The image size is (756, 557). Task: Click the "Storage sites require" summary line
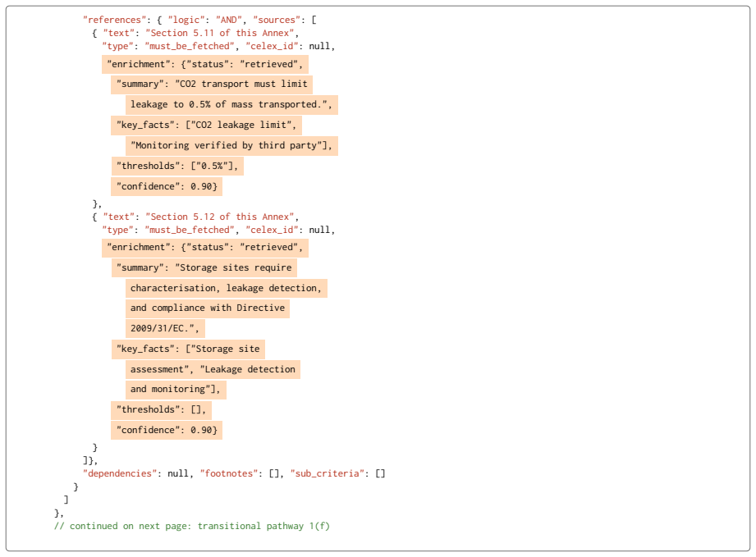[204, 268]
